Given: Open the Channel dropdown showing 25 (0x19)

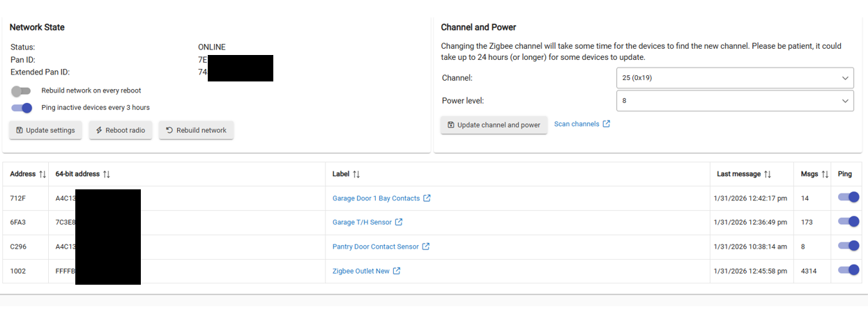Looking at the screenshot, I should 735,78.
